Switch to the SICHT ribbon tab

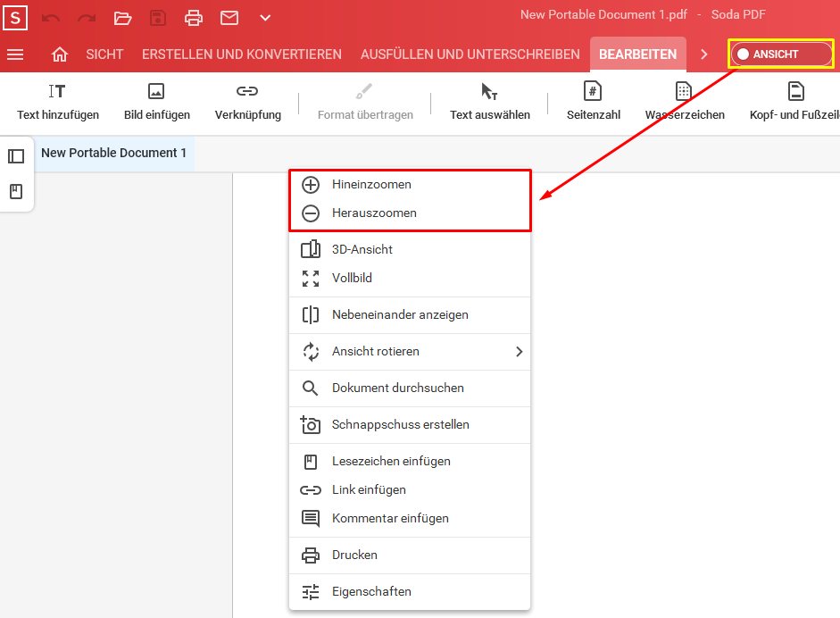coord(104,54)
